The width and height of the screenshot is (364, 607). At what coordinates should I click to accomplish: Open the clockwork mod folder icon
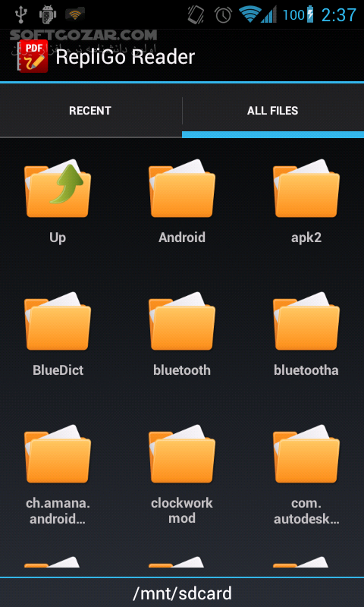click(x=182, y=454)
